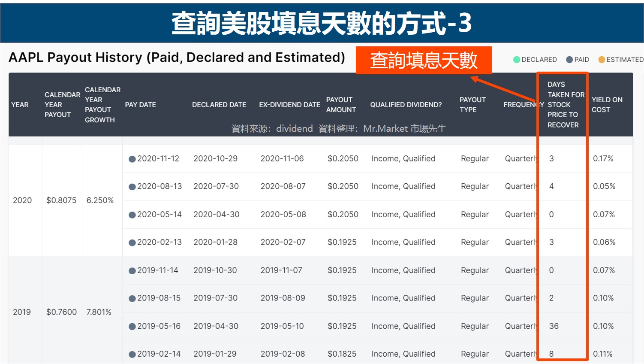Select the 2019 year cell
644x364 pixels.
click(22, 312)
